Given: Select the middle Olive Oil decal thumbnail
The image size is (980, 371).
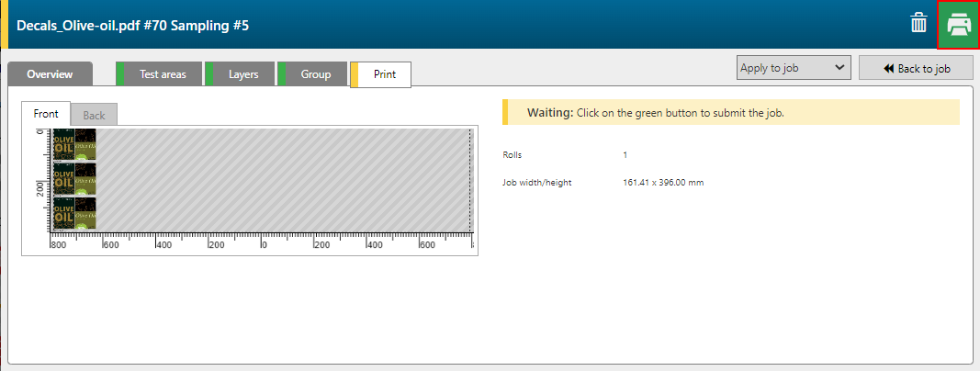Looking at the screenshot, I should coord(74,179).
